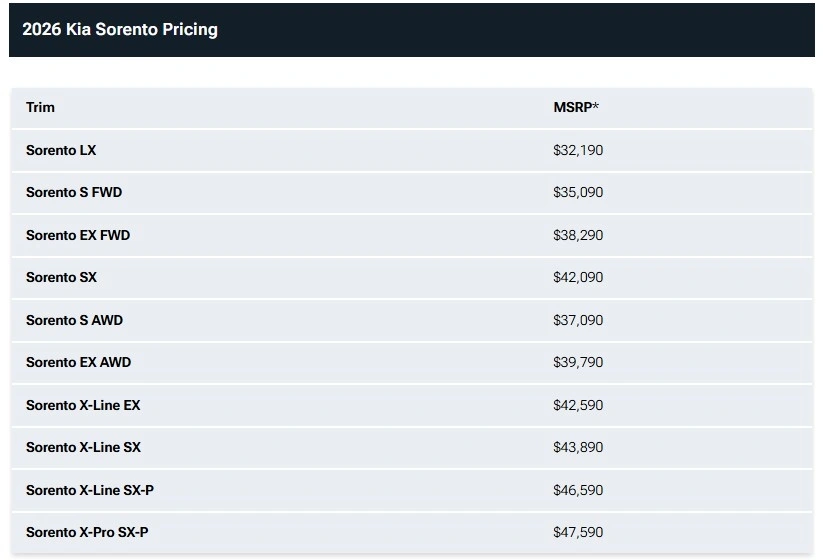
Task: Click the $32,190 price
Action: tap(578, 150)
